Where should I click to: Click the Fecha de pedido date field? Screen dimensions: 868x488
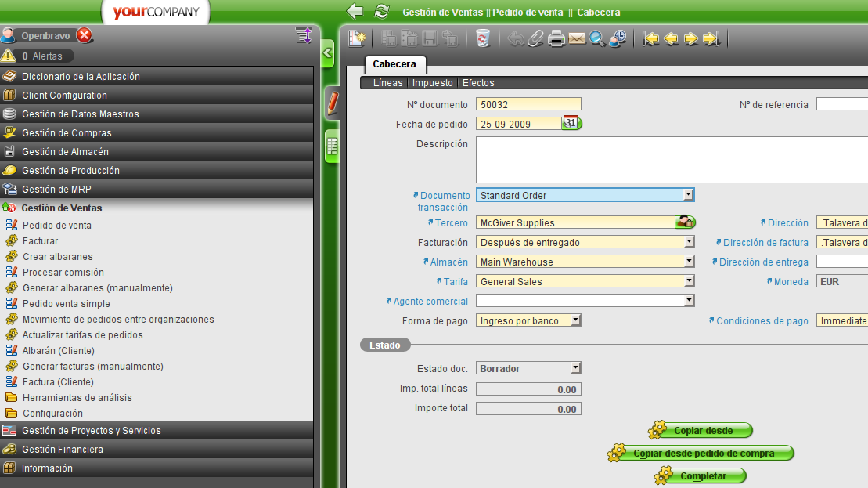[519, 124]
